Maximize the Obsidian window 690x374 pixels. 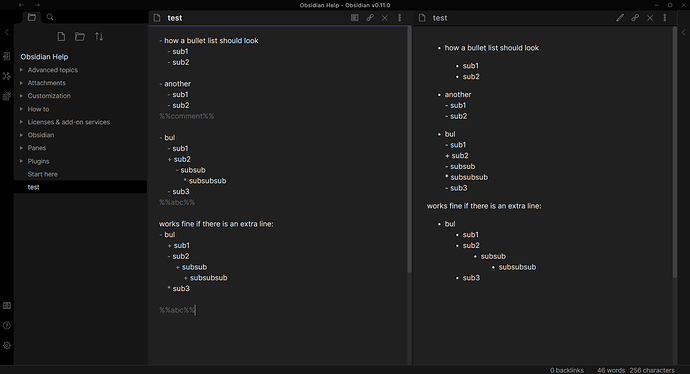click(670, 5)
